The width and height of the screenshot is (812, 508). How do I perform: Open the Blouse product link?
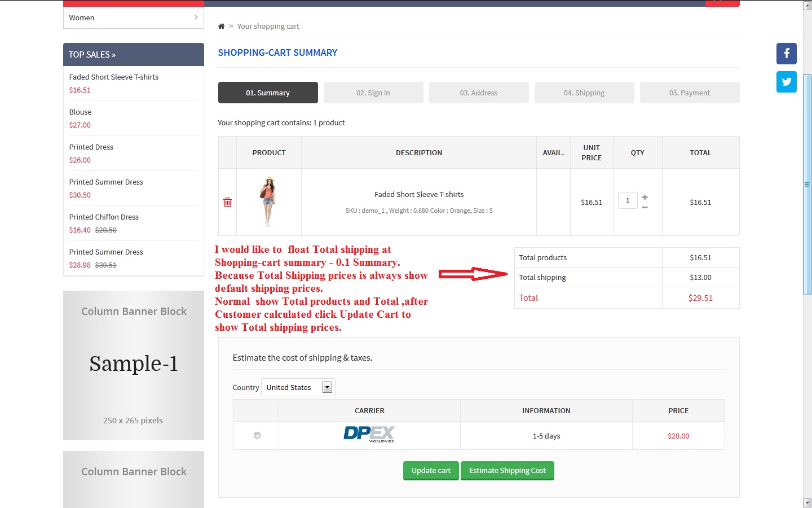tap(80, 112)
